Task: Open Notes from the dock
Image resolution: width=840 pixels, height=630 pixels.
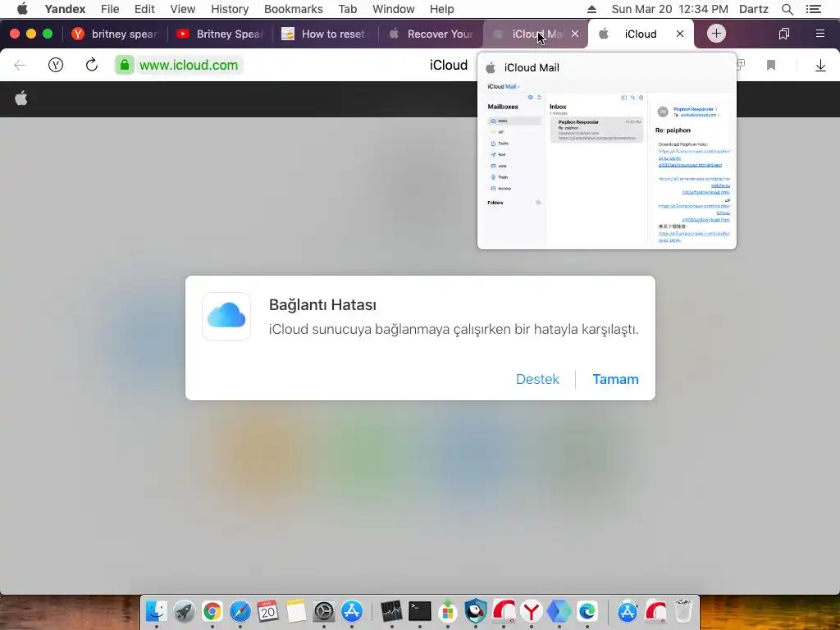Action: point(295,611)
